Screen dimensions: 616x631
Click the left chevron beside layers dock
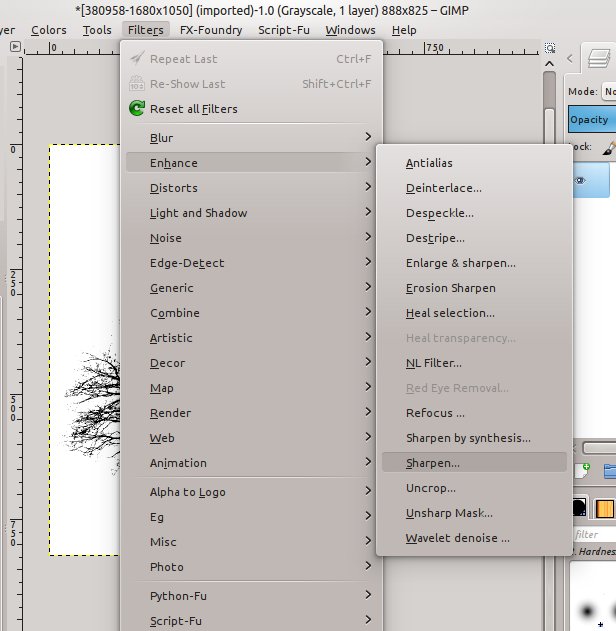570,59
